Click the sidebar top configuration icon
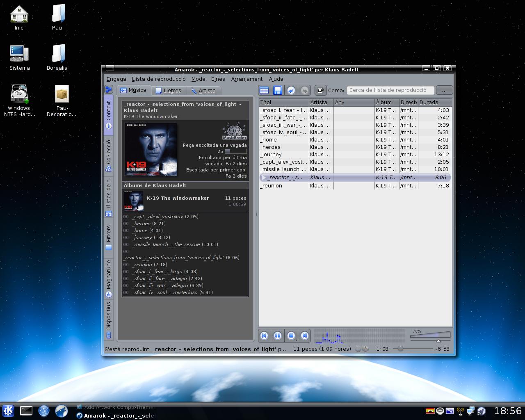The height and width of the screenshot is (420, 525). click(x=109, y=89)
